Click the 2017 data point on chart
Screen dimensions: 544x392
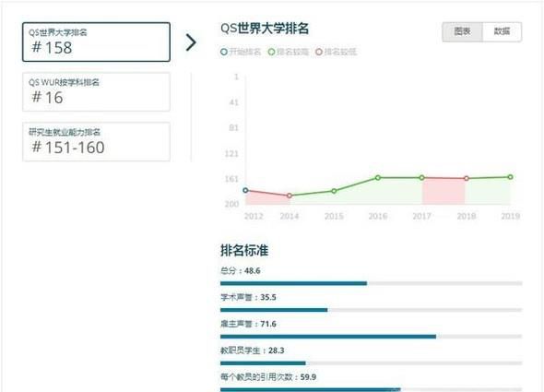coord(422,177)
